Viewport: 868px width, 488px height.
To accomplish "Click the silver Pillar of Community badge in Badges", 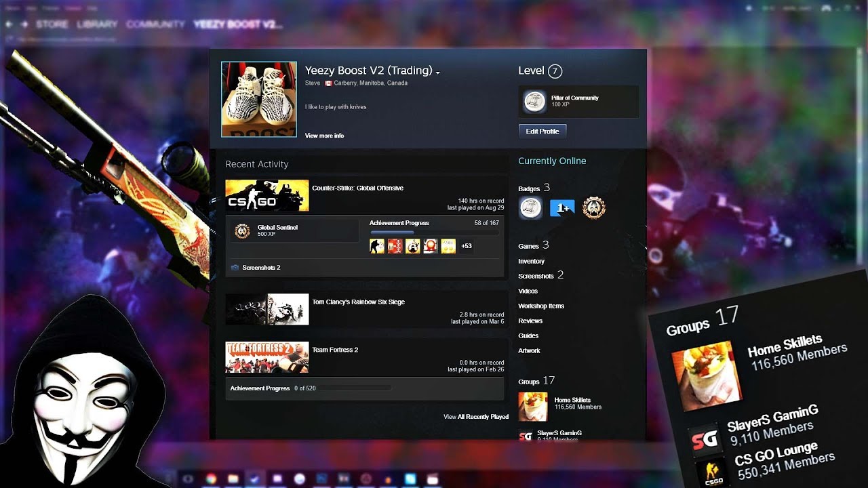I will tap(530, 208).
